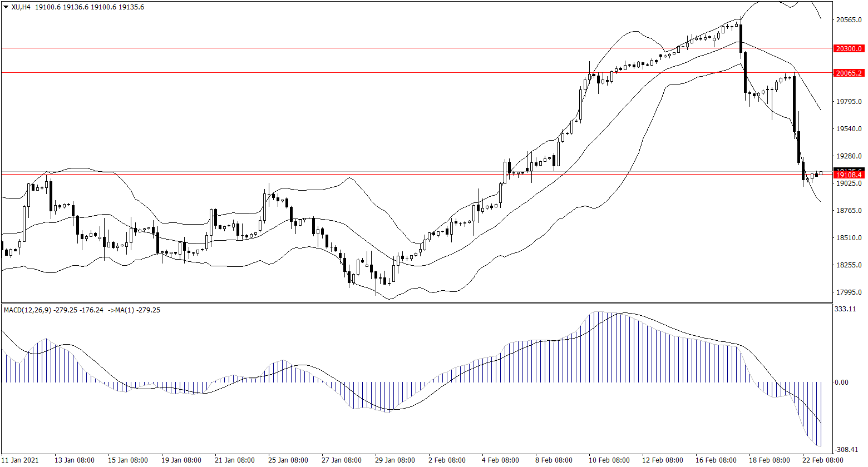
Task: Click the 22 Feb 08:00 time label
Action: tap(823, 460)
